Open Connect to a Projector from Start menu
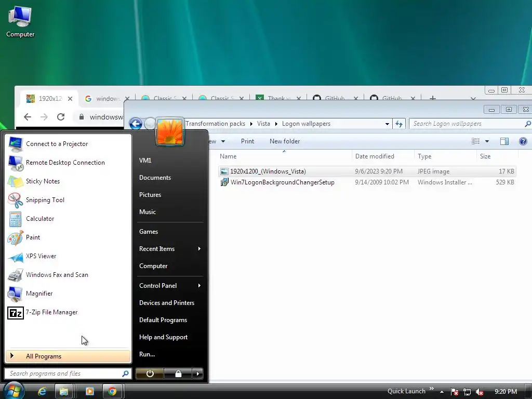The width and height of the screenshot is (532, 399). point(68,144)
